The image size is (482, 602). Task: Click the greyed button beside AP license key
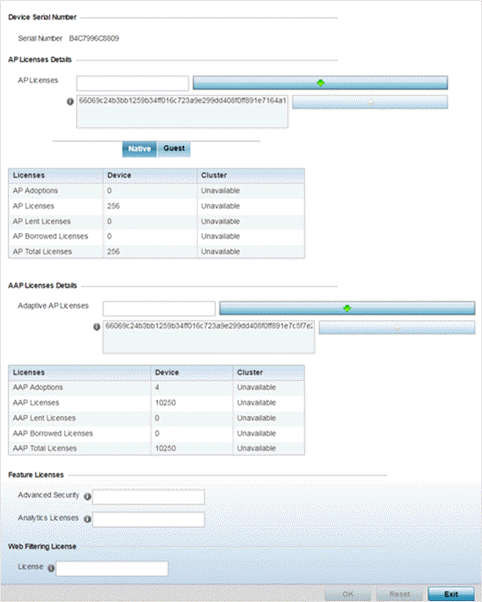coord(370,102)
